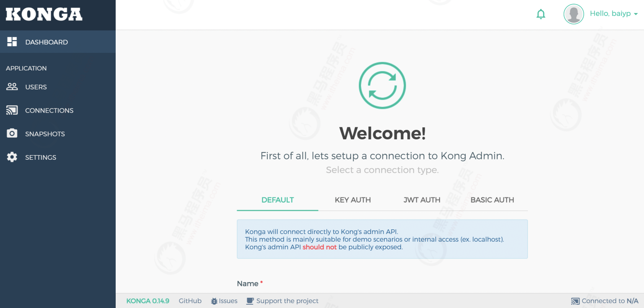Switch to the JWT AUTH tab
The image size is (644, 308).
tap(422, 200)
